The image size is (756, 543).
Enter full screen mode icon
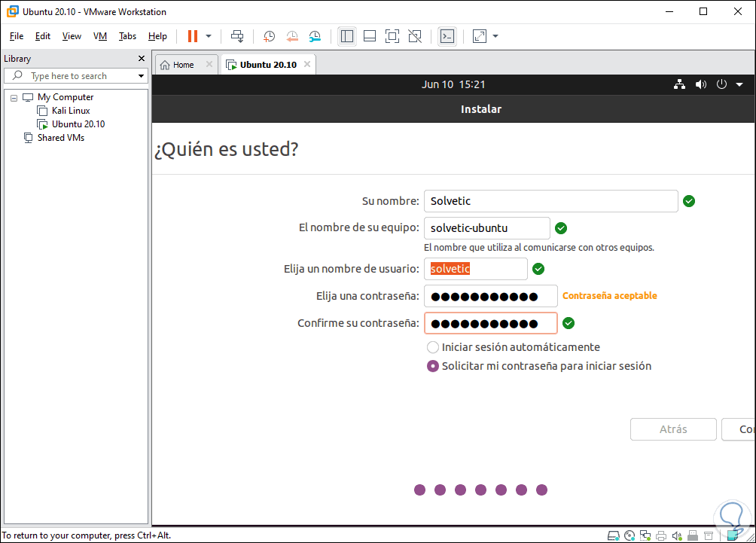point(392,36)
